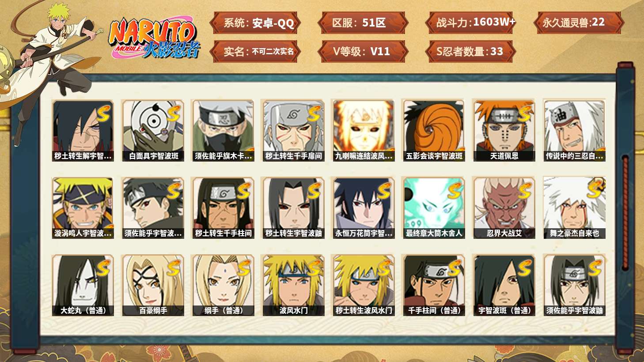Select the 永久通灵兽: 22 badge

pos(579,23)
